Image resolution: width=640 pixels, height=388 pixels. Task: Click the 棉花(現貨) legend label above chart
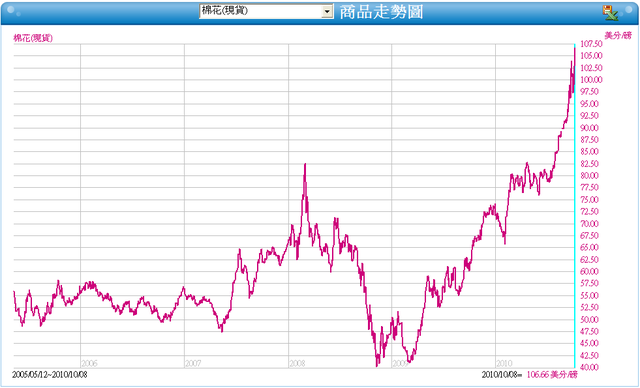point(33,38)
